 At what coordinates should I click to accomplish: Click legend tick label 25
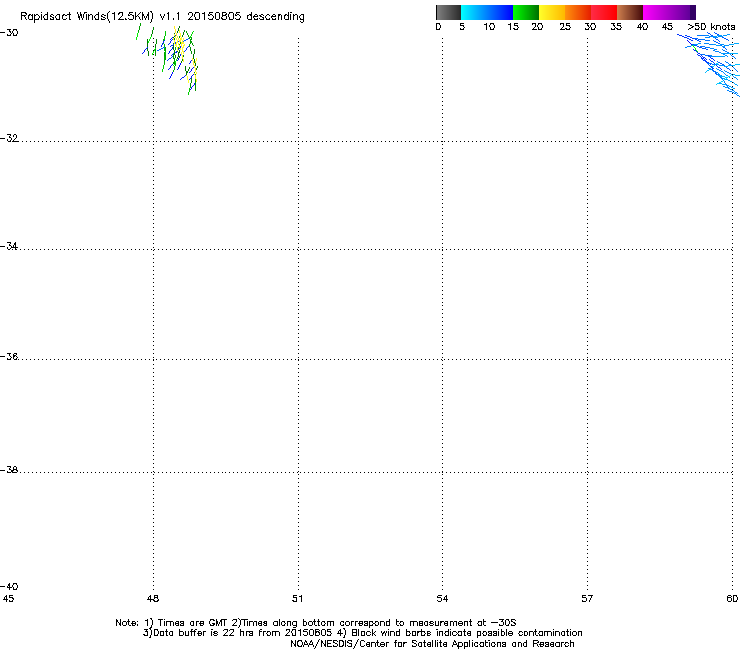tap(565, 27)
